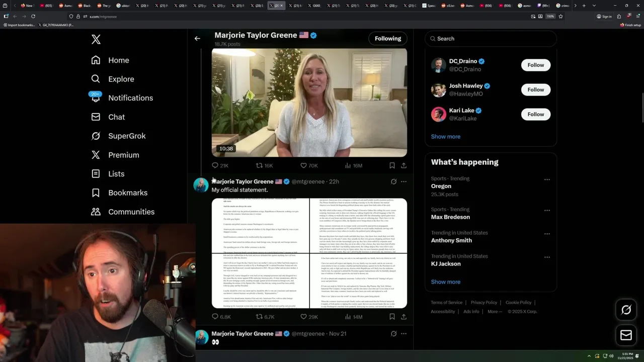Follow Josh Hawley
Image resolution: width=644 pixels, height=362 pixels.
click(535, 89)
